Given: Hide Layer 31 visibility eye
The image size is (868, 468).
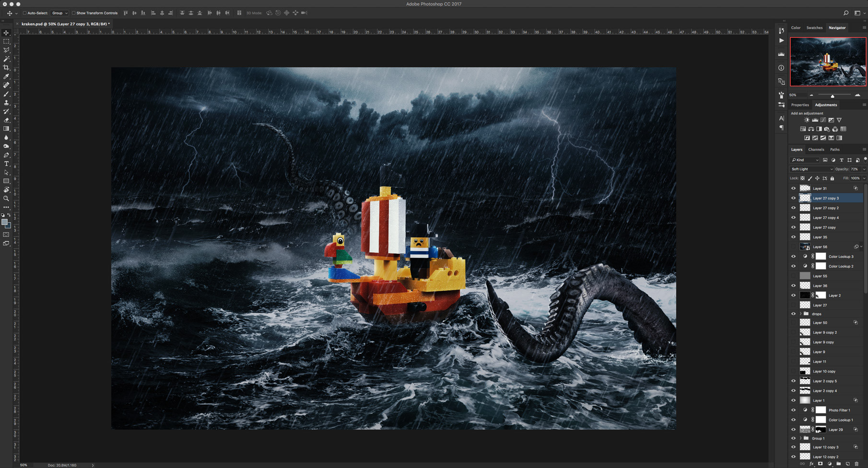Looking at the screenshot, I should [x=793, y=188].
